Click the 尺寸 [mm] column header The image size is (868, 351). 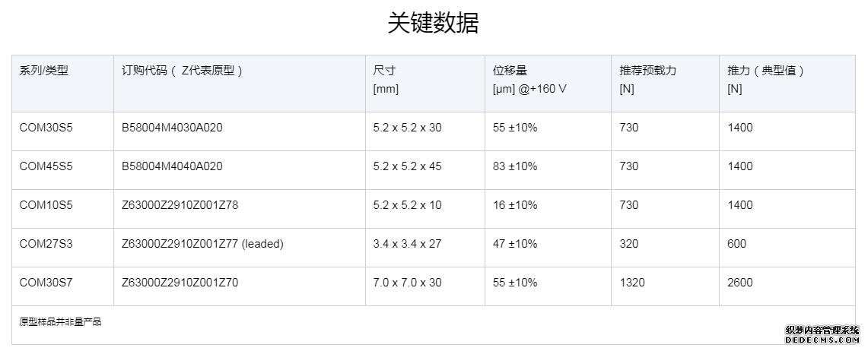386,80
